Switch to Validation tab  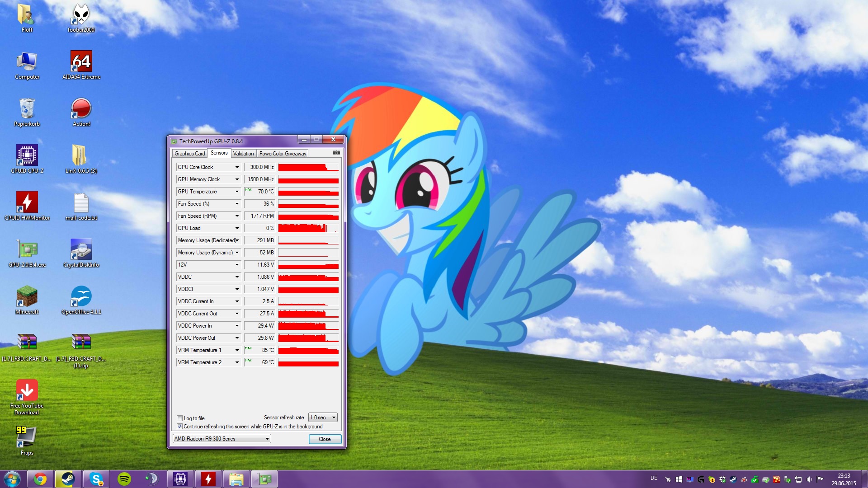(243, 154)
